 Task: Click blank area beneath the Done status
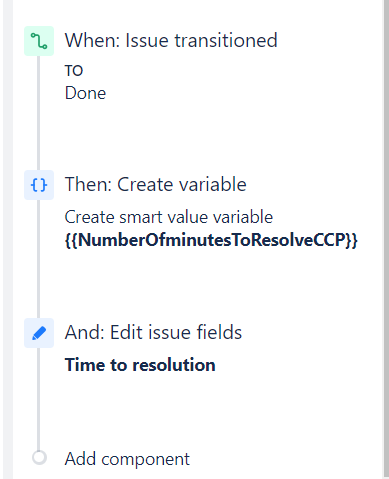[200, 133]
